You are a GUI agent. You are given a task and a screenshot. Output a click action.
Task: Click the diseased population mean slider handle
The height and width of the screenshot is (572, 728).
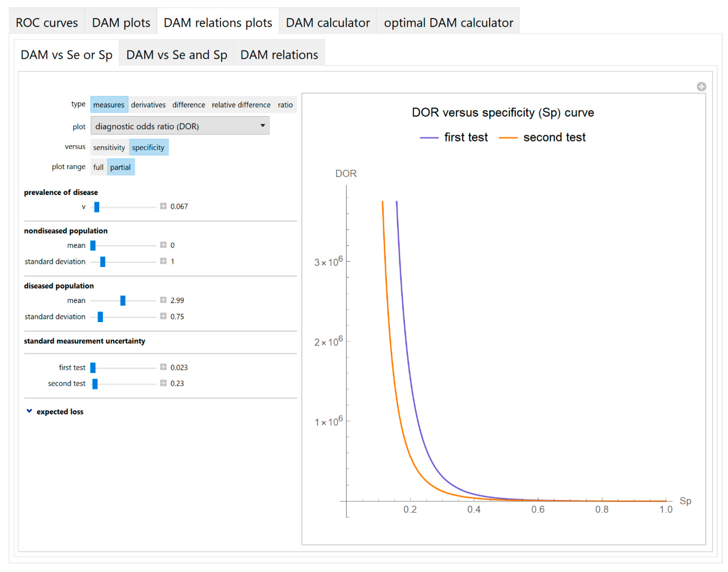coord(123,300)
